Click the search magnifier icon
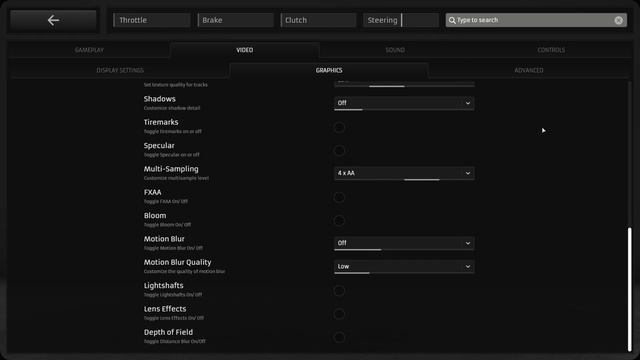This screenshot has width=640, height=360. (452, 20)
